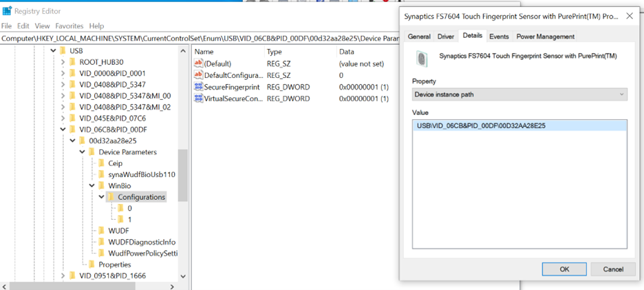Expand the VID_0951&PID_1666 key
Screen dimensions: 644x290
pyautogui.click(x=63, y=276)
